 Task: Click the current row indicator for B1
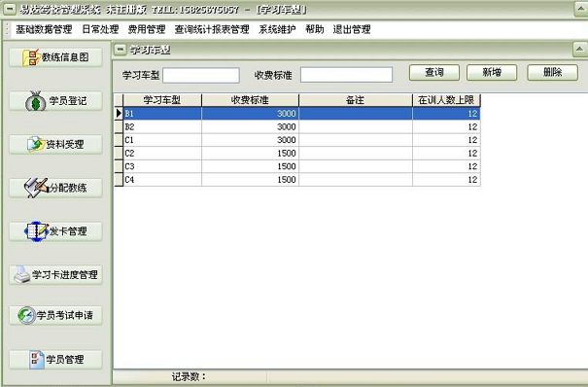point(119,113)
